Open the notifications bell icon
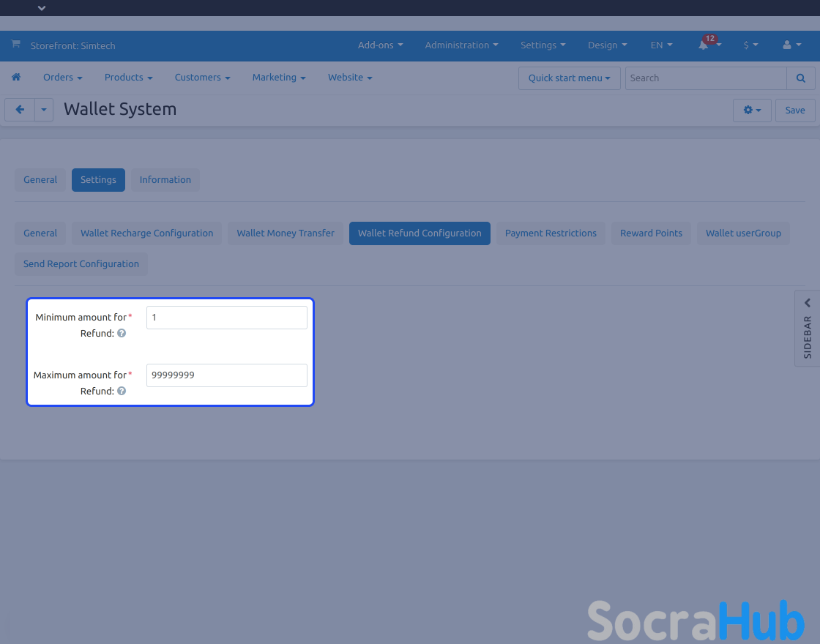 [x=704, y=45]
